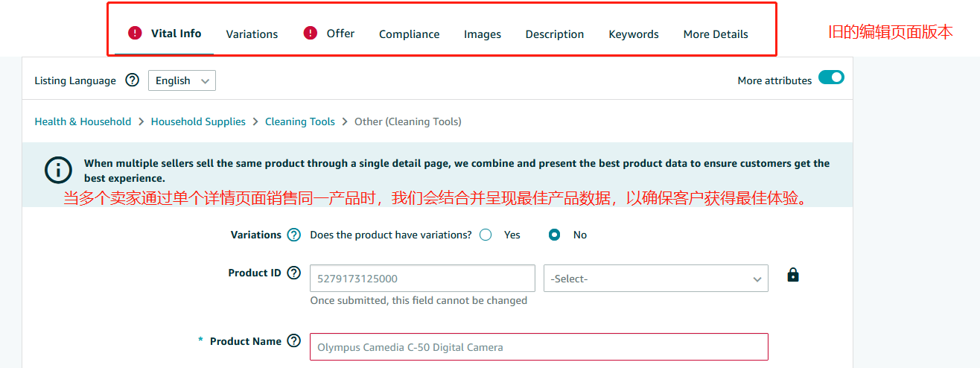980x368 pixels.
Task: Click the Offer tab red alert icon
Action: point(311,33)
